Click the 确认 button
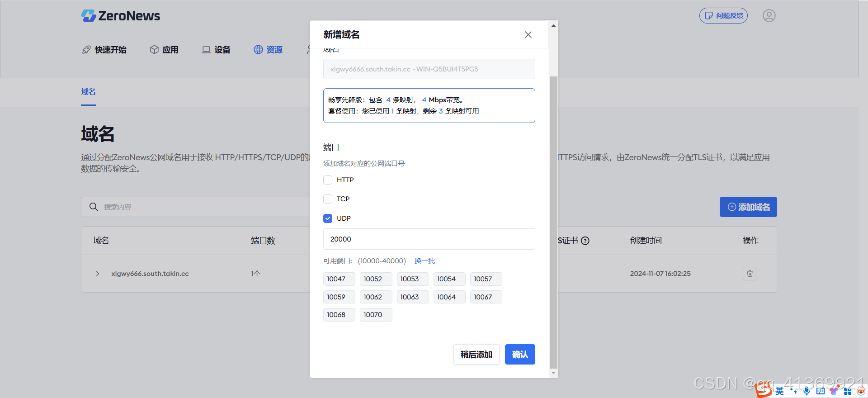The width and height of the screenshot is (868, 398). [x=520, y=355]
